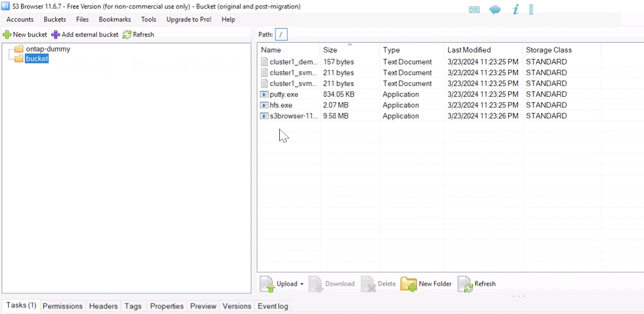Screen dimensions: 644x314
Task: Click the Versions tab label
Action: tap(236, 306)
